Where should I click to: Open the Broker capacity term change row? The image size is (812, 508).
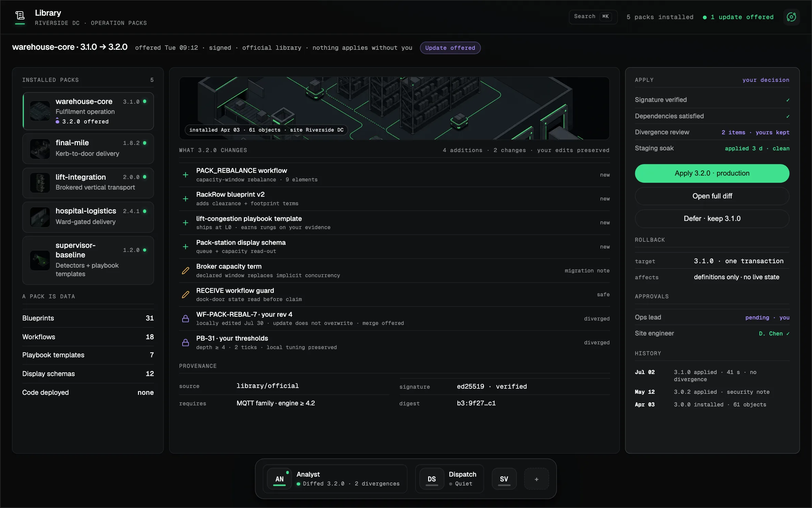394,271
